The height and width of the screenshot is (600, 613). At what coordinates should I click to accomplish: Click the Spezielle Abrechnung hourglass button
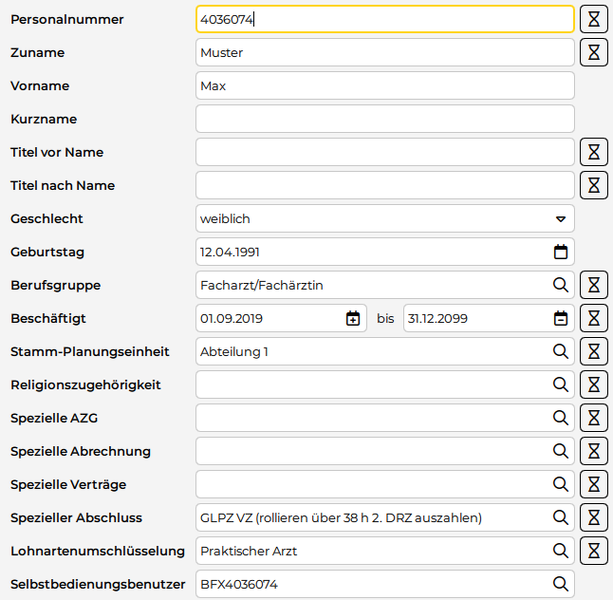point(594,451)
